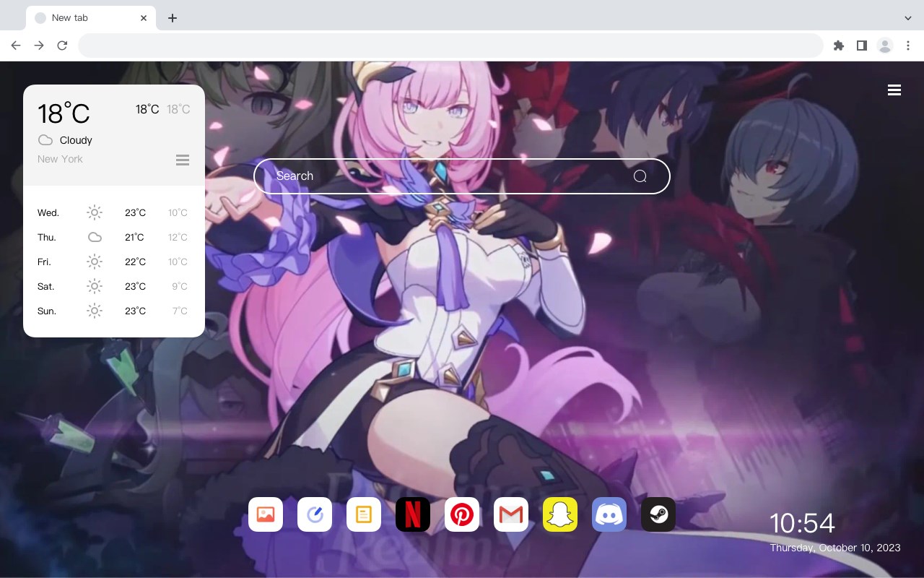Launch the Netflix shortcut

413,514
